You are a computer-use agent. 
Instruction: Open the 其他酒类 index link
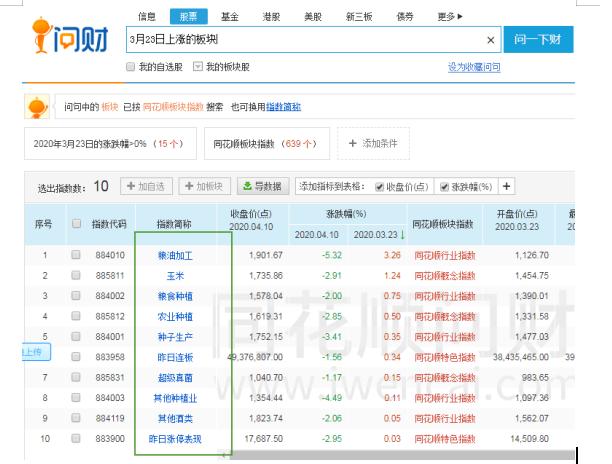(x=175, y=418)
